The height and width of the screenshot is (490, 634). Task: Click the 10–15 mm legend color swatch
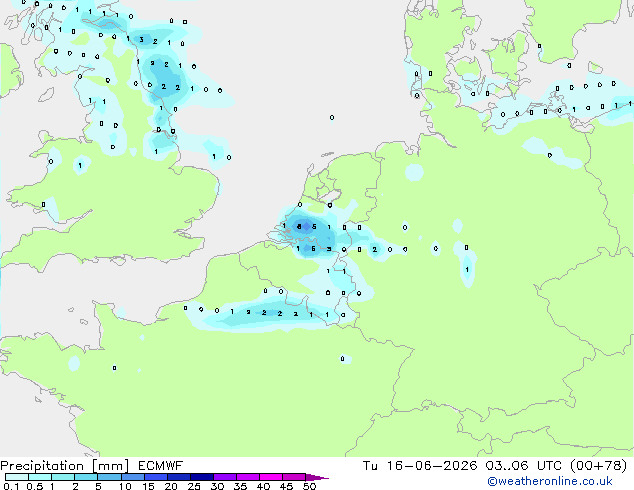tap(133, 477)
